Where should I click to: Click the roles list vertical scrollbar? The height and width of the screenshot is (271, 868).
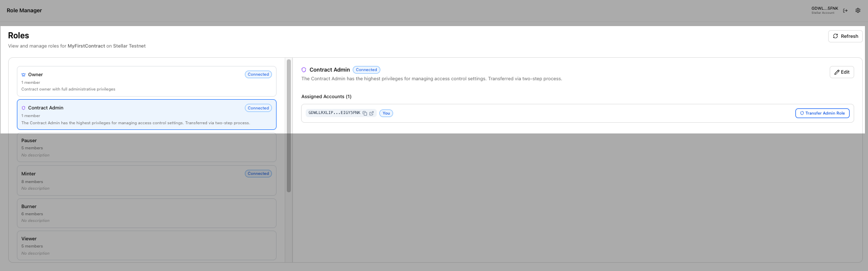(289, 126)
